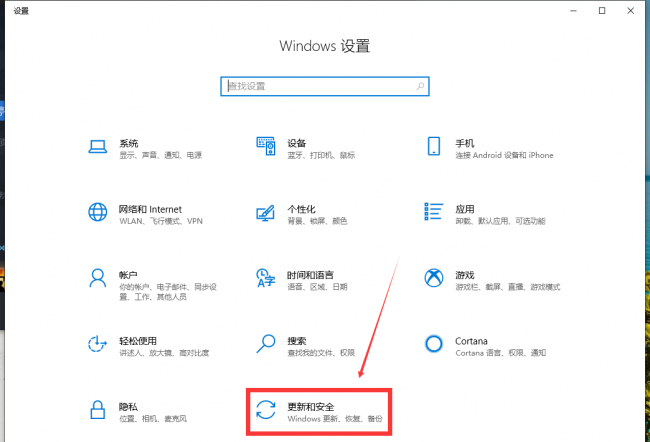The height and width of the screenshot is (442, 650).
Task: Open the 轻松使用 icon
Action: click(x=97, y=344)
